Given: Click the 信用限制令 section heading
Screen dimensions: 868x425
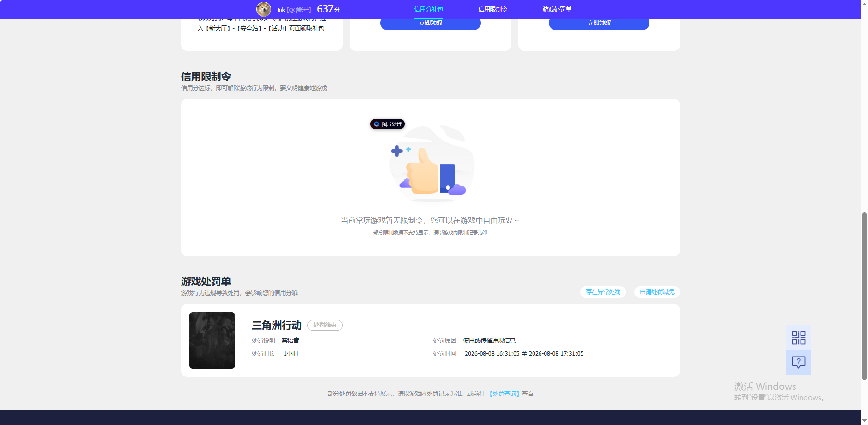Looking at the screenshot, I should (206, 76).
